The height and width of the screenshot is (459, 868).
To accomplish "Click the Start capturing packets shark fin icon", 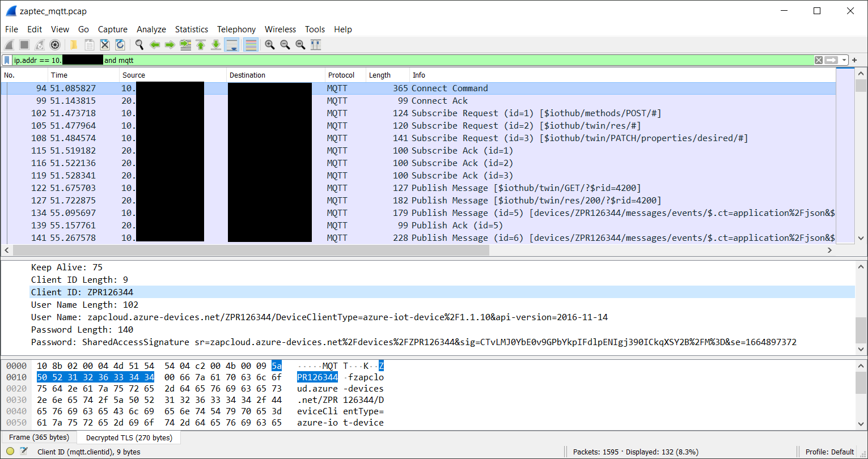I will click(x=10, y=45).
